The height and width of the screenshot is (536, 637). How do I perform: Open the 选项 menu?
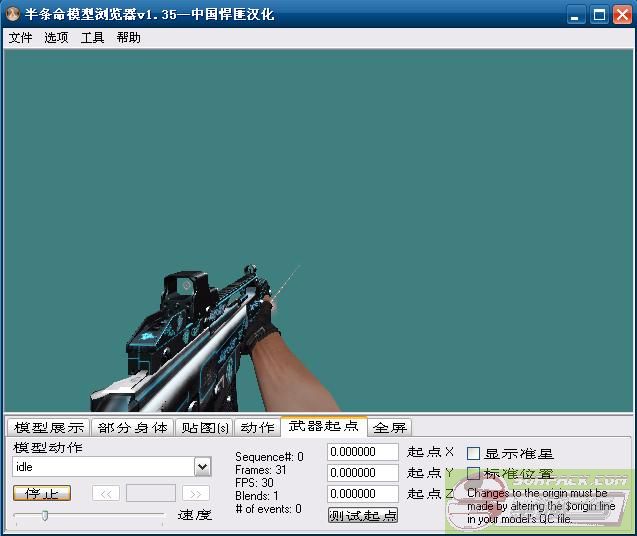(56, 38)
